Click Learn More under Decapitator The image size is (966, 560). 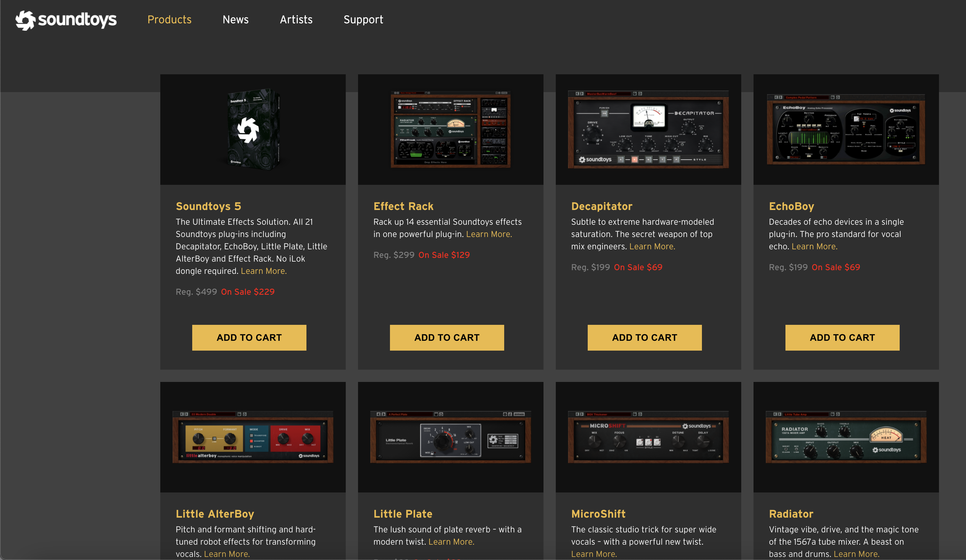[x=652, y=247]
